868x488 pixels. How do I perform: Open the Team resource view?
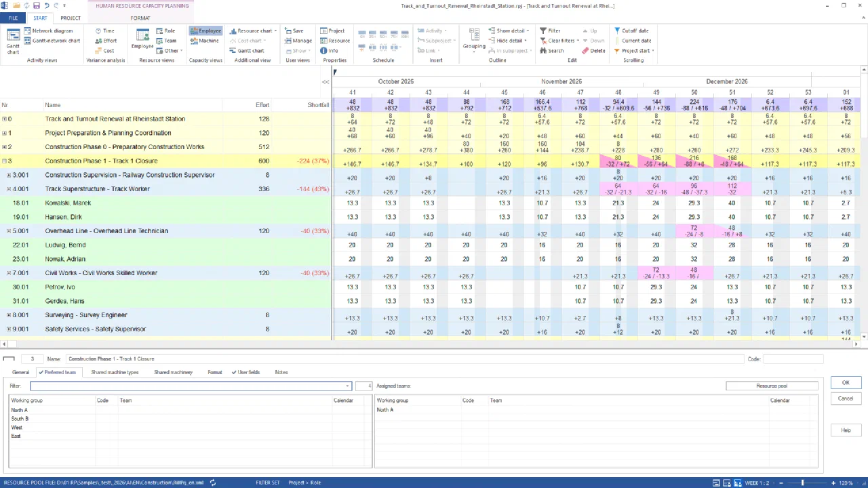pos(166,41)
